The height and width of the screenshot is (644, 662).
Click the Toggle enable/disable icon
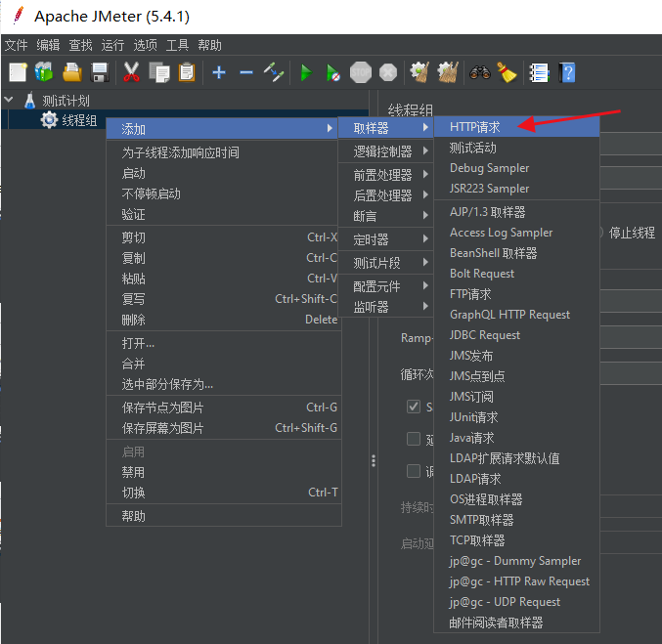tap(274, 72)
